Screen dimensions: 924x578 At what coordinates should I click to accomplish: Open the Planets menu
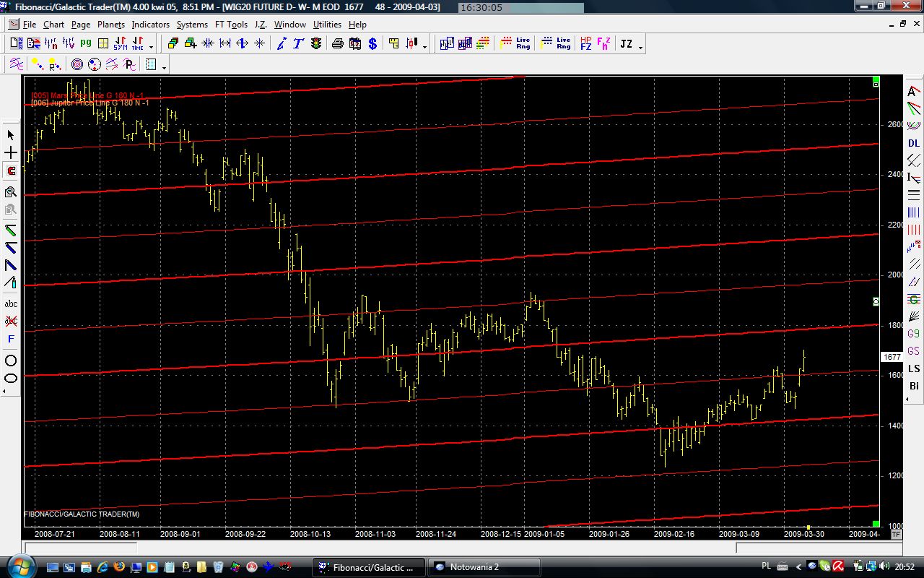click(111, 25)
